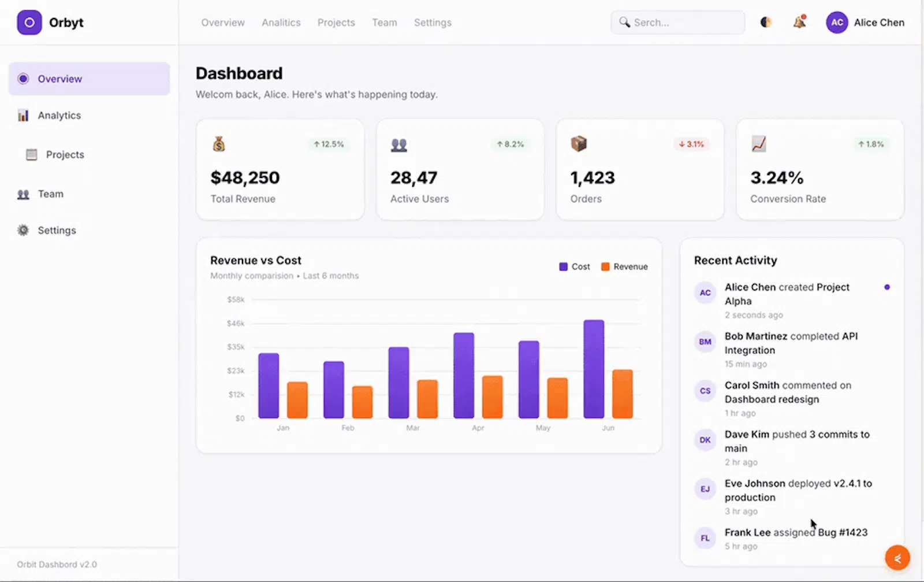The height and width of the screenshot is (582, 924).
Task: Click the 1.8% increase badge
Action: tap(871, 144)
